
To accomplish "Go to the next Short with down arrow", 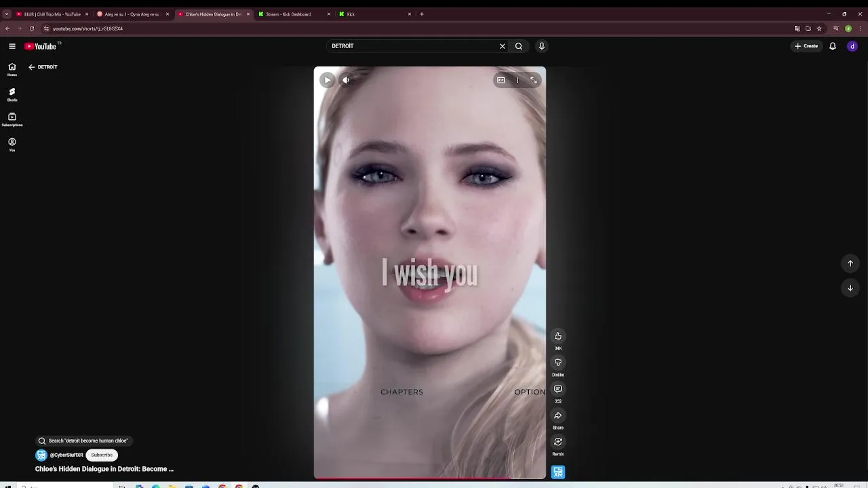I will point(850,288).
